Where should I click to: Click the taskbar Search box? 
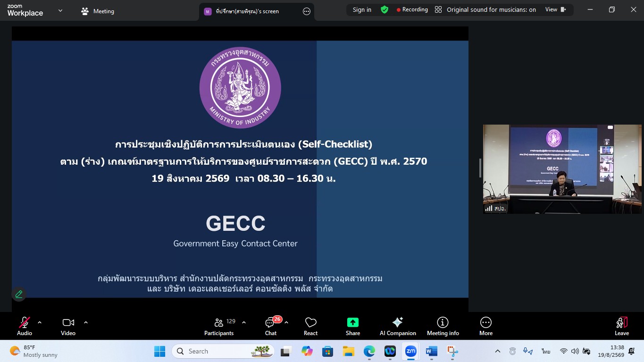[x=224, y=351]
